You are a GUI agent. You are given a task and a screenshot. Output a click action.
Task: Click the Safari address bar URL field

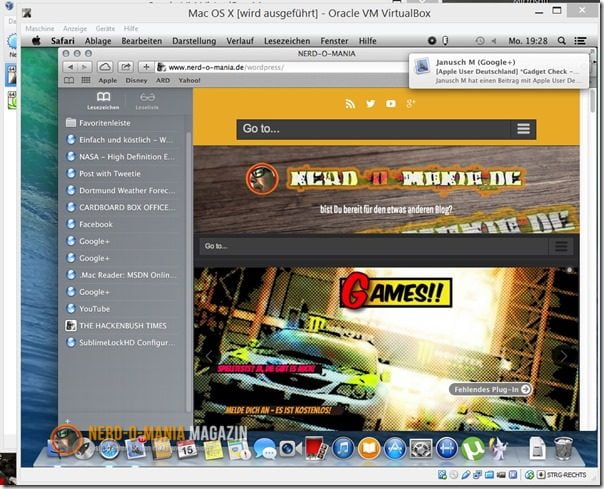pyautogui.click(x=280, y=67)
